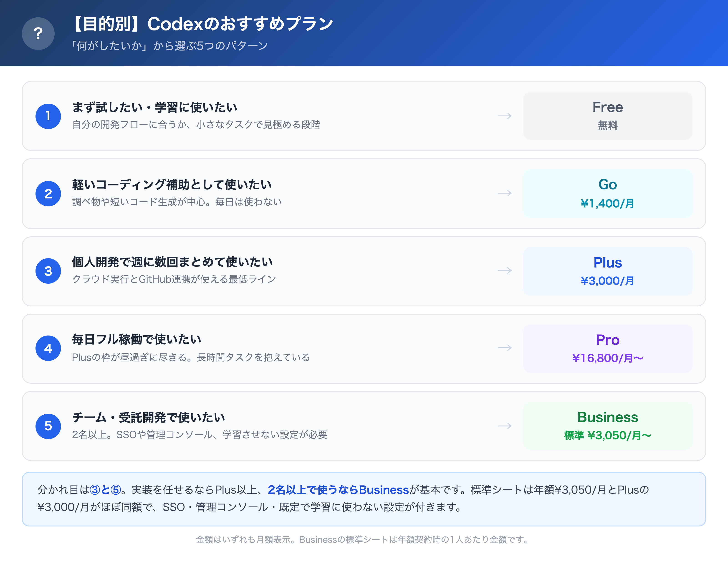Select the Pro ¥16,800/月〜 plan box
Viewport: 728px width, 561px height.
click(x=607, y=348)
